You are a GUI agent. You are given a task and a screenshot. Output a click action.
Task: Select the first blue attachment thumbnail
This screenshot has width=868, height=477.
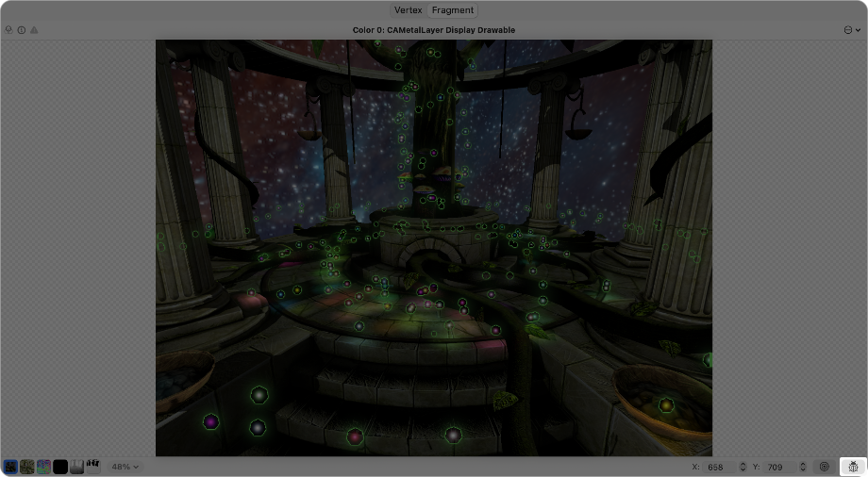10,467
